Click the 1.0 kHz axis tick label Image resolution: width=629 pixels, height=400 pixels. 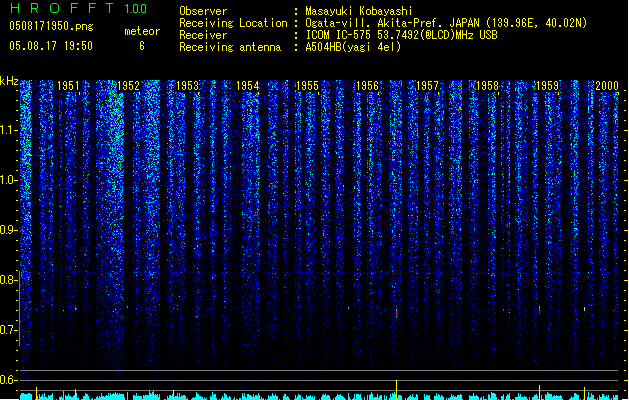click(x=8, y=181)
